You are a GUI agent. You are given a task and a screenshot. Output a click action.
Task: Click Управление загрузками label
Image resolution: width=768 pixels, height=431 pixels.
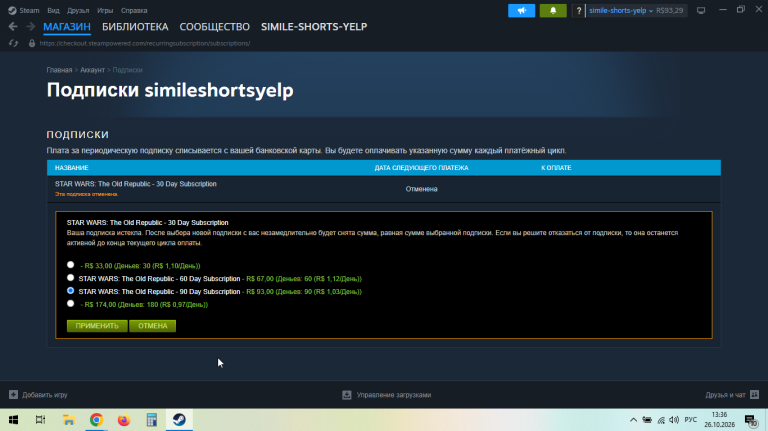point(394,395)
